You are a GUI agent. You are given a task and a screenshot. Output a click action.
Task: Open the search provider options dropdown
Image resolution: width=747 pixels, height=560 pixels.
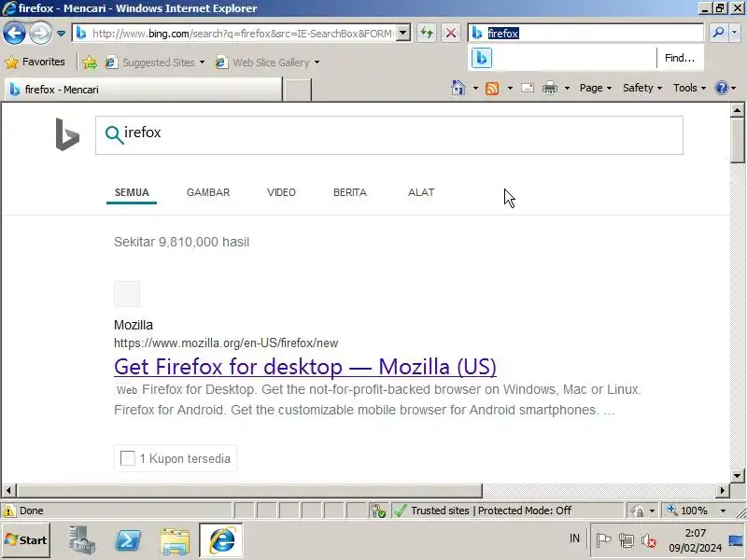[x=734, y=33]
